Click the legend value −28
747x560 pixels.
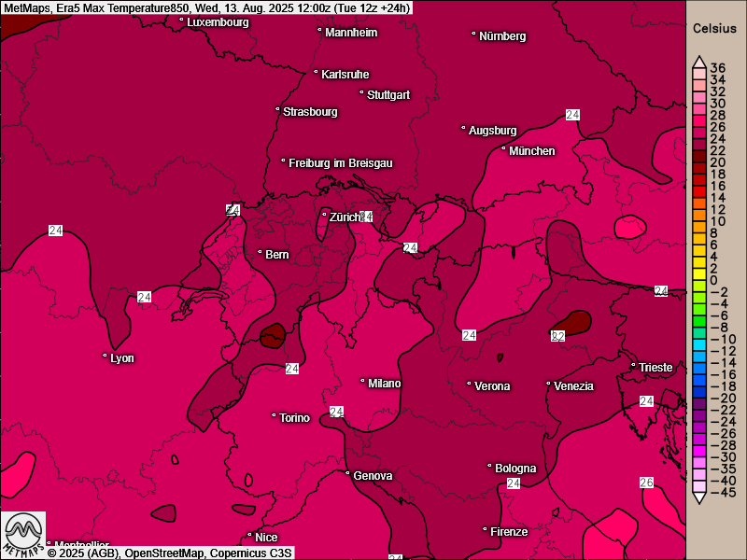pyautogui.click(x=723, y=446)
